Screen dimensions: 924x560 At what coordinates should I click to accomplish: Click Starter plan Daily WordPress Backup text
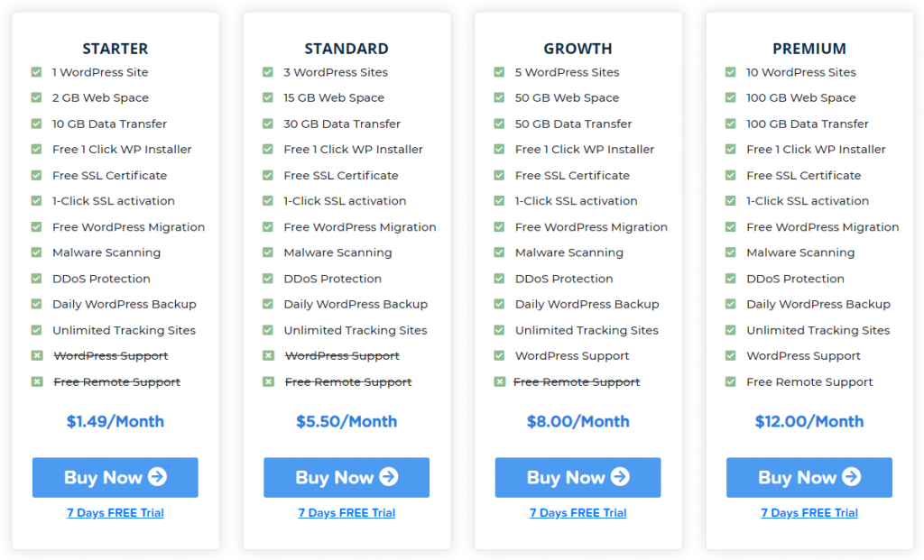(x=125, y=305)
